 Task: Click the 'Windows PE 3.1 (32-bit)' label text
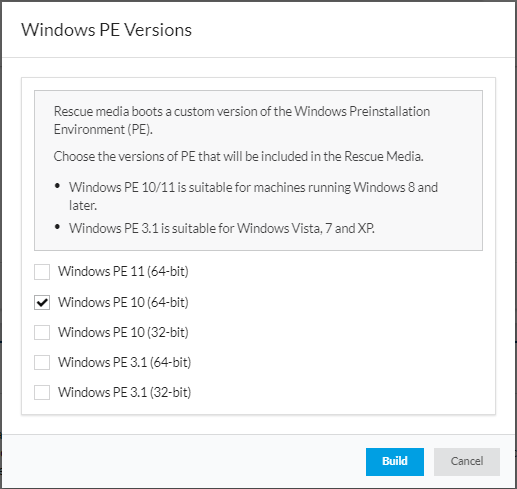pos(125,392)
